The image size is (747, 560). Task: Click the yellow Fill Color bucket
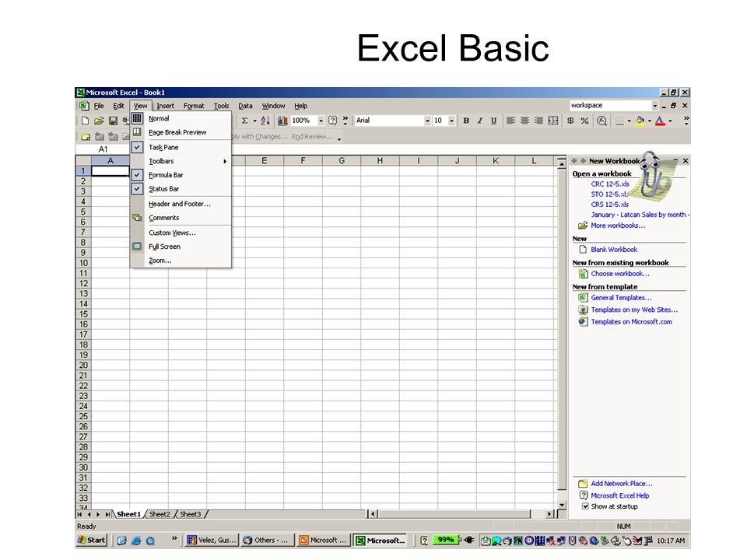point(640,121)
